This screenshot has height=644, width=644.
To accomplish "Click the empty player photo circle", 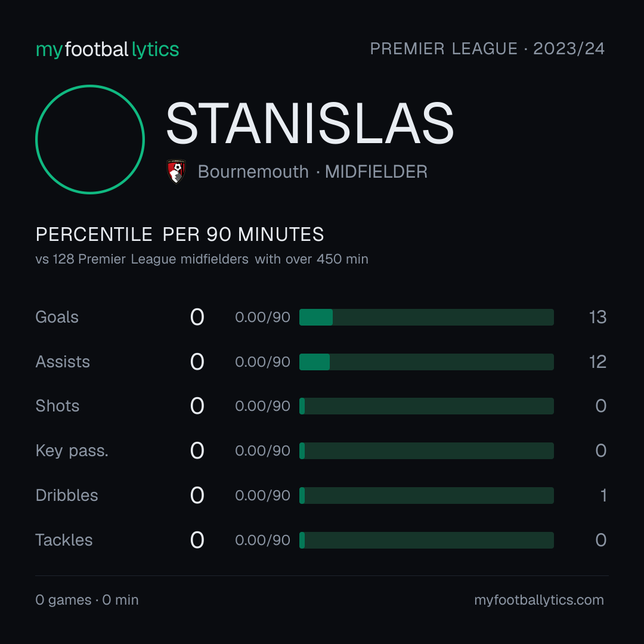I will tap(90, 139).
